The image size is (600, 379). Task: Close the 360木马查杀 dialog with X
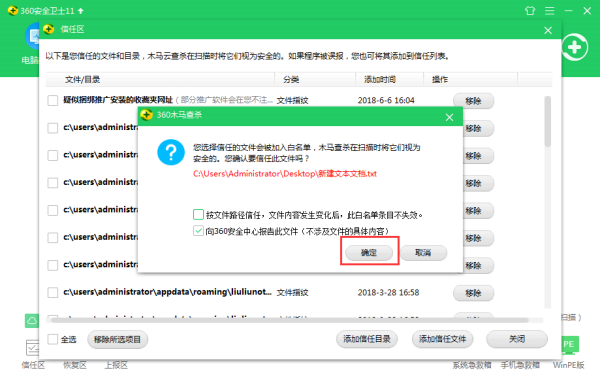[x=449, y=117]
